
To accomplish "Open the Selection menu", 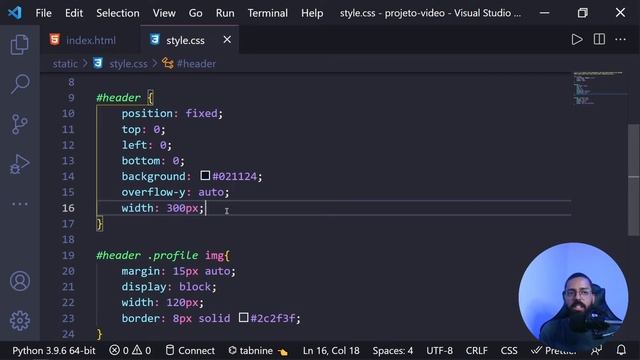I will pyautogui.click(x=118, y=13).
